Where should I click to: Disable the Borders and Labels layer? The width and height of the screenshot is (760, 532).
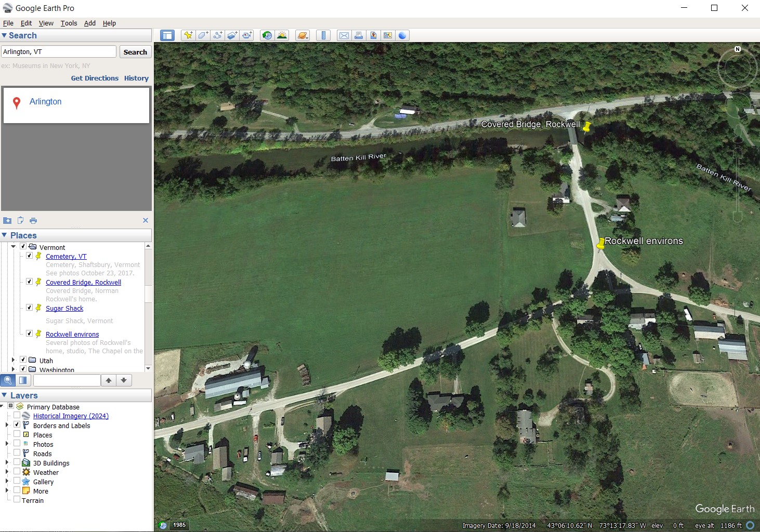[x=17, y=424]
